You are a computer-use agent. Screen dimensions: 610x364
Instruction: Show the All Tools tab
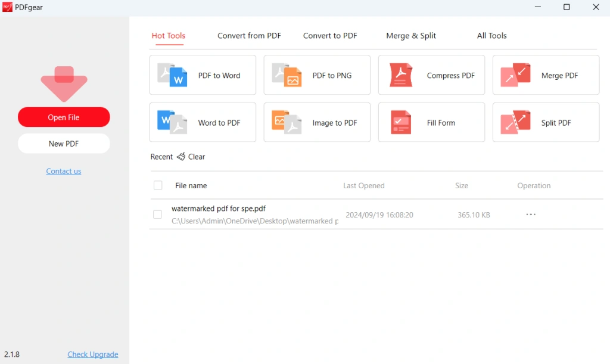coord(491,36)
